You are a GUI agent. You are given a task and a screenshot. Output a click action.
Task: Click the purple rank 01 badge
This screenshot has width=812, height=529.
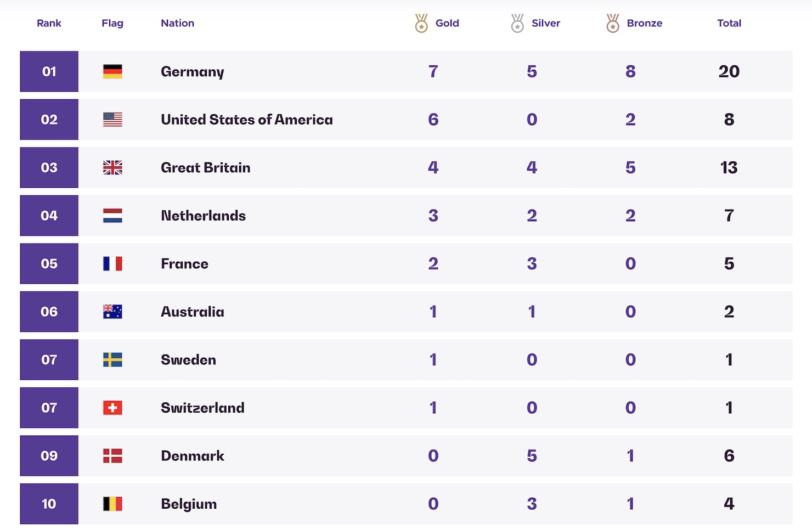[x=49, y=71]
